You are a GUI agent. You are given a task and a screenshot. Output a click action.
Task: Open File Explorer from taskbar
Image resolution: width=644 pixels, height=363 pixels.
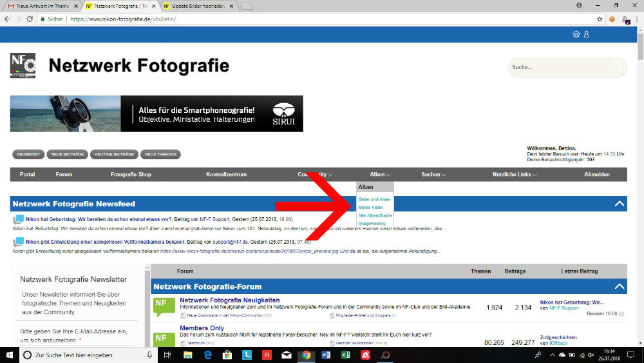coord(187,355)
